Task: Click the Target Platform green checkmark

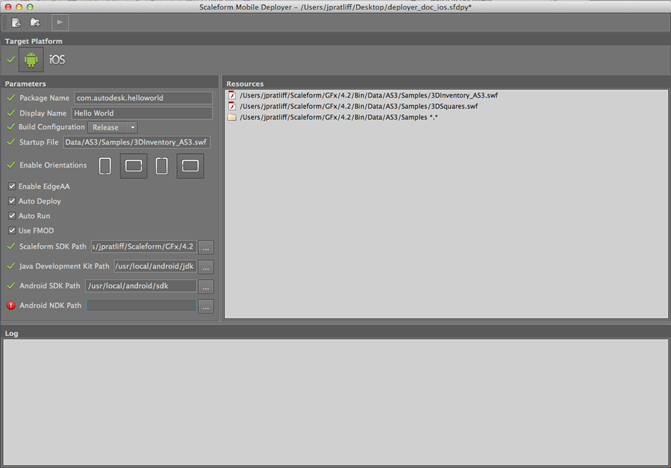Action: (11, 59)
